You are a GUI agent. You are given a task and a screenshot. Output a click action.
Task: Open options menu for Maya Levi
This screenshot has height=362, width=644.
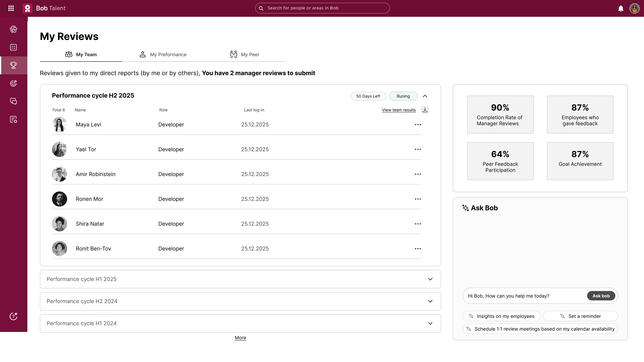(418, 125)
